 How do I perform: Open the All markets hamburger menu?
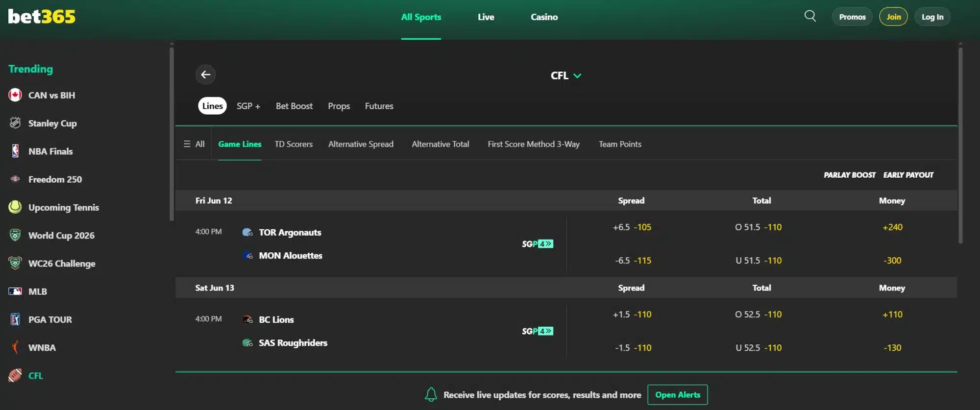(194, 144)
